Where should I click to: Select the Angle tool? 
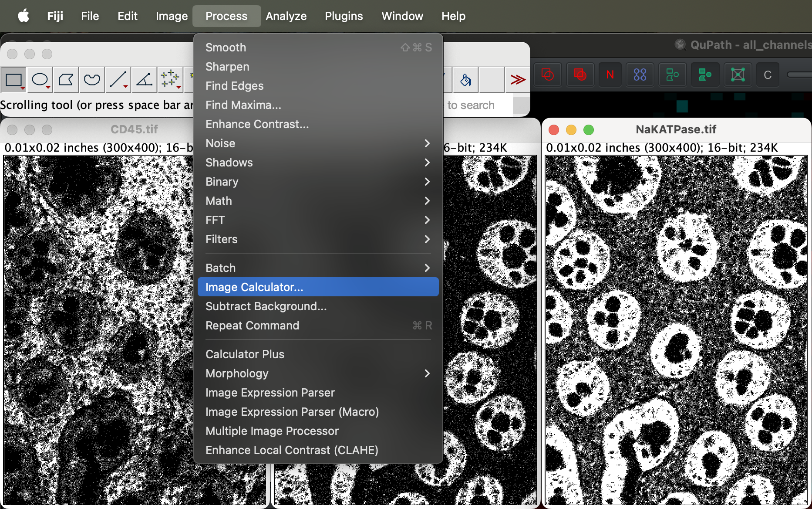[x=144, y=80]
